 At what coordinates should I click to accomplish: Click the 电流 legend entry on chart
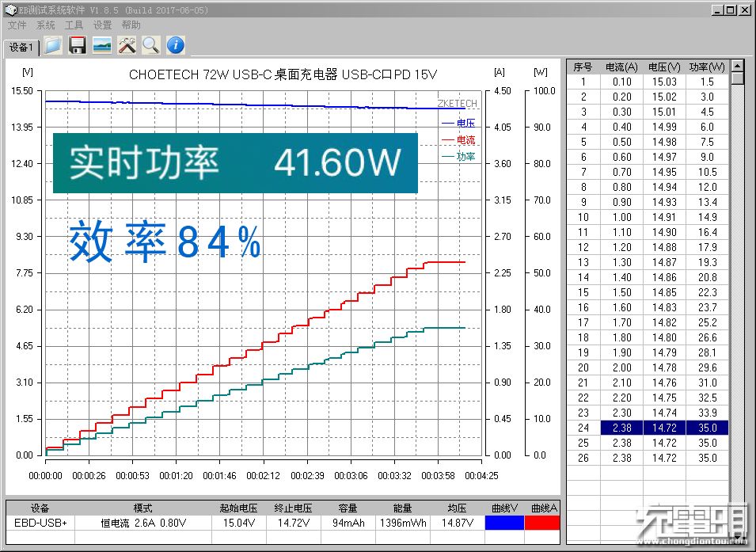tap(458, 140)
